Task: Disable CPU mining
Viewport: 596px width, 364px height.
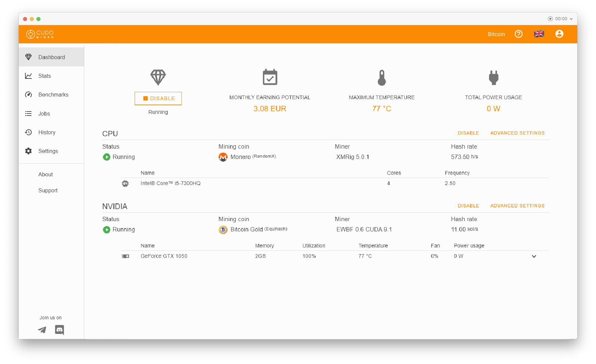Action: (x=468, y=133)
